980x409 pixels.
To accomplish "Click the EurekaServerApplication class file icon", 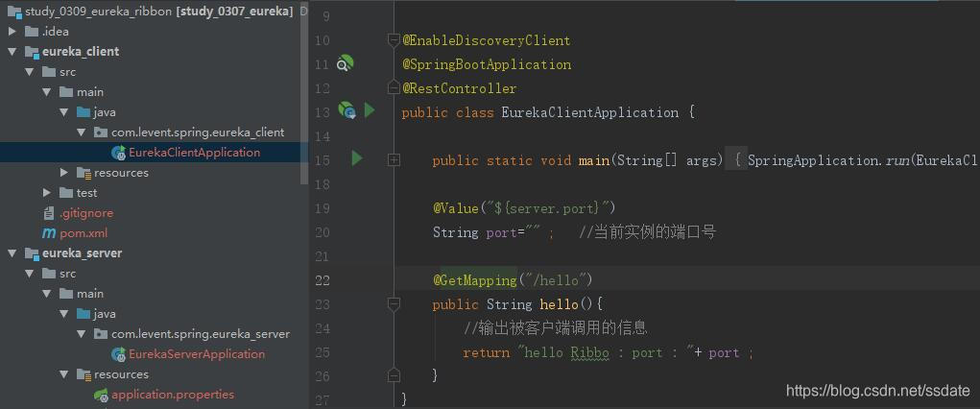I will 118,354.
